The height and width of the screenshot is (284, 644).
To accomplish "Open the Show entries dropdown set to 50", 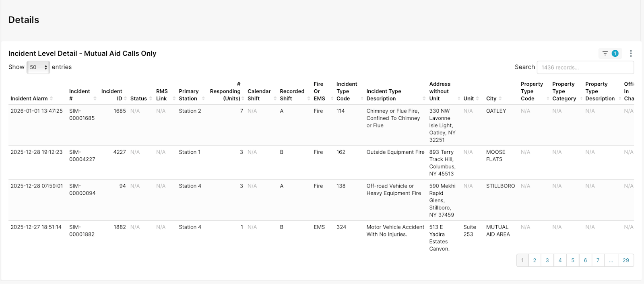I will pyautogui.click(x=38, y=67).
